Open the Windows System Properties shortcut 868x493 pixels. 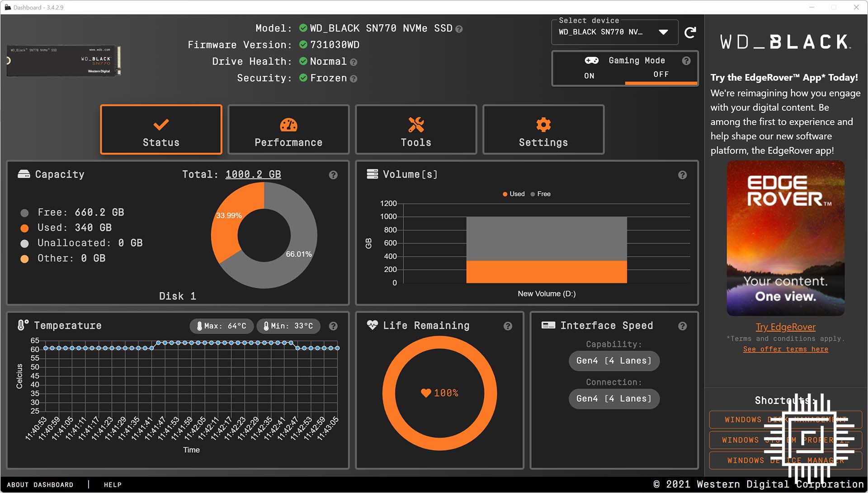pos(785,440)
